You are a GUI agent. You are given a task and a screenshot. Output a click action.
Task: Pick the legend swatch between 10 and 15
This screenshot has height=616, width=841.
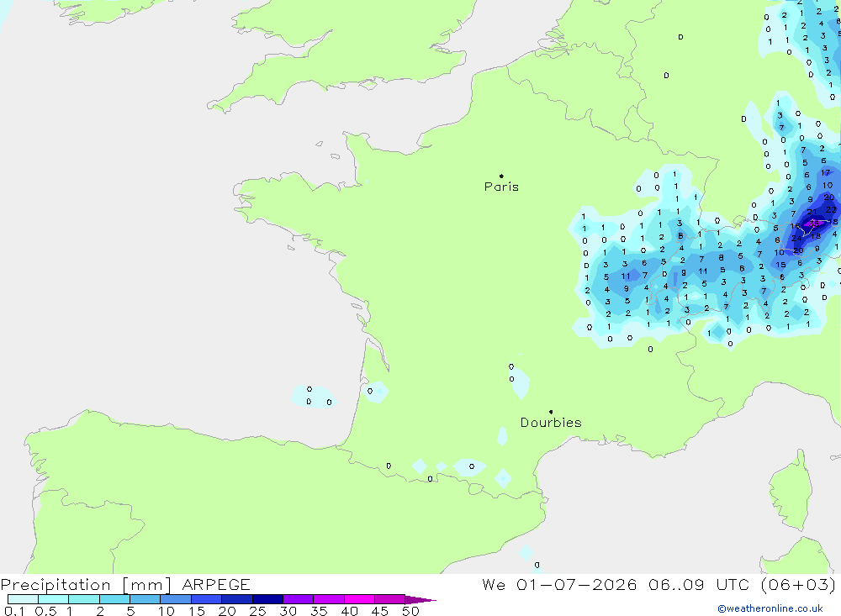[176, 599]
